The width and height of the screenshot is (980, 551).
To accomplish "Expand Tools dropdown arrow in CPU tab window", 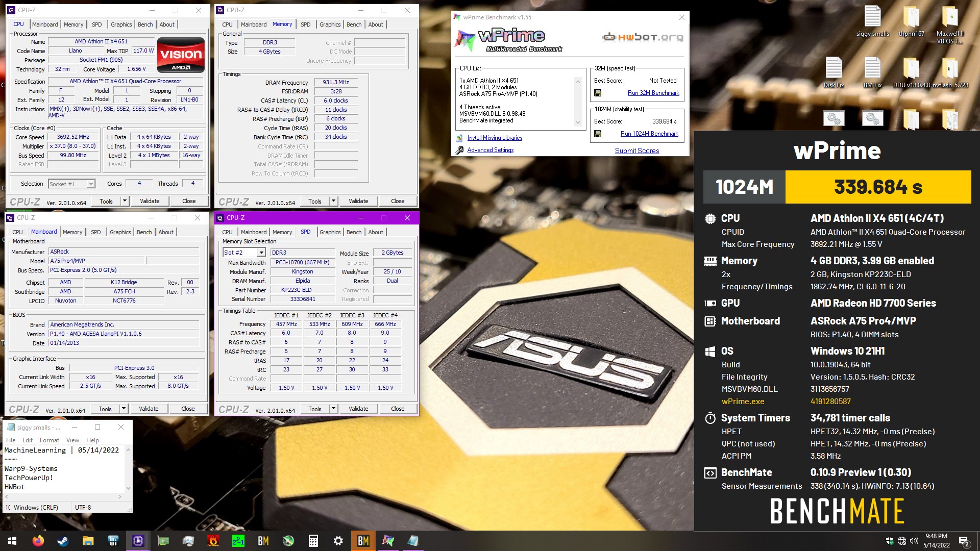I will pyautogui.click(x=124, y=201).
